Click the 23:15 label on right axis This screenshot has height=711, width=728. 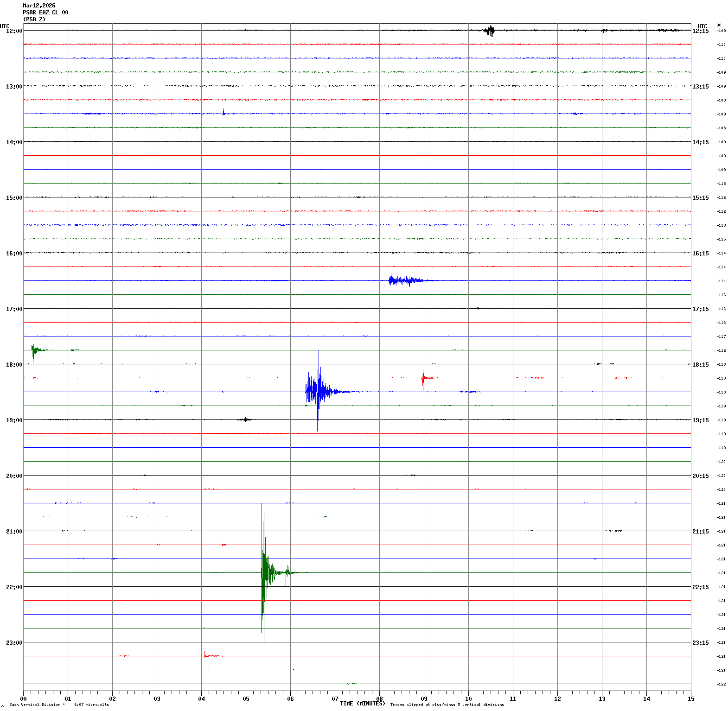click(700, 643)
